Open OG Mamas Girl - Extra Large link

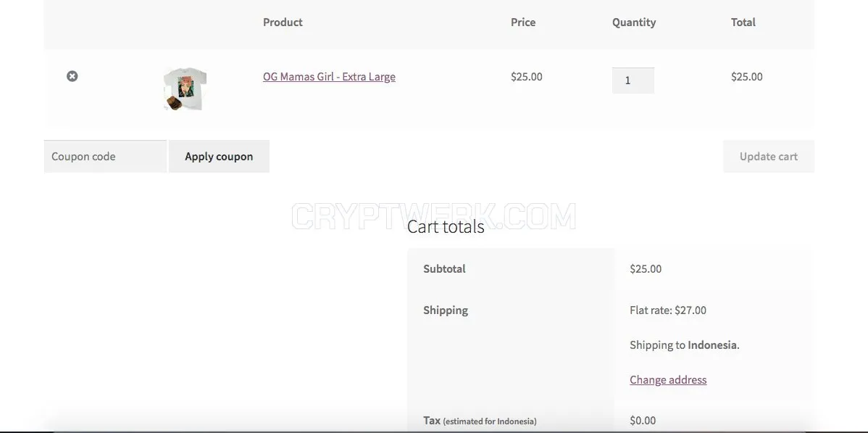tap(329, 76)
